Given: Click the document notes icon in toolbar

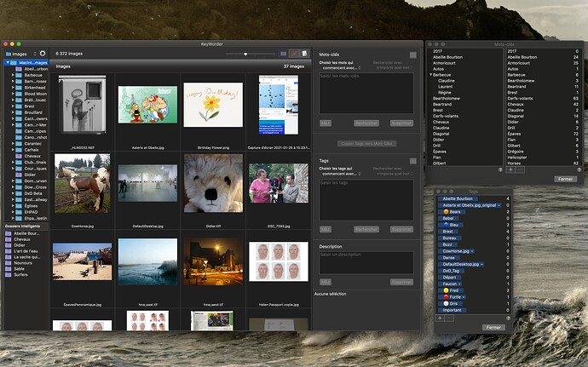Looking at the screenshot, I should pyautogui.click(x=304, y=54).
